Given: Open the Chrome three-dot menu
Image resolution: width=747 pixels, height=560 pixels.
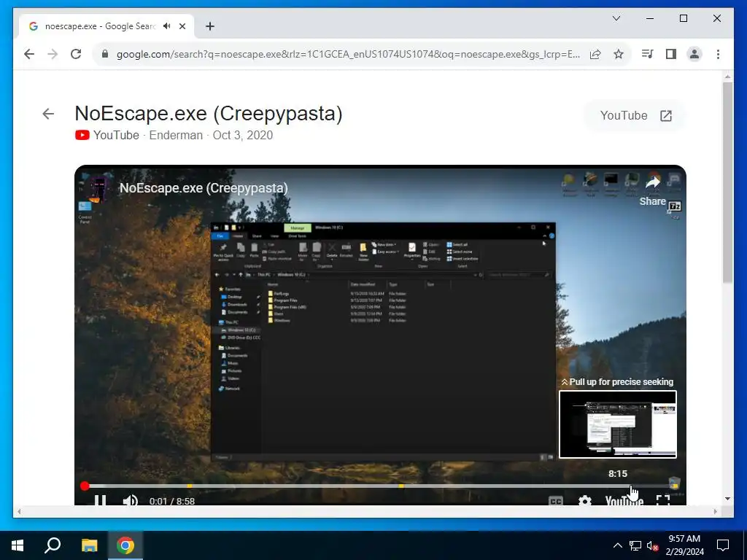Looking at the screenshot, I should click(718, 54).
